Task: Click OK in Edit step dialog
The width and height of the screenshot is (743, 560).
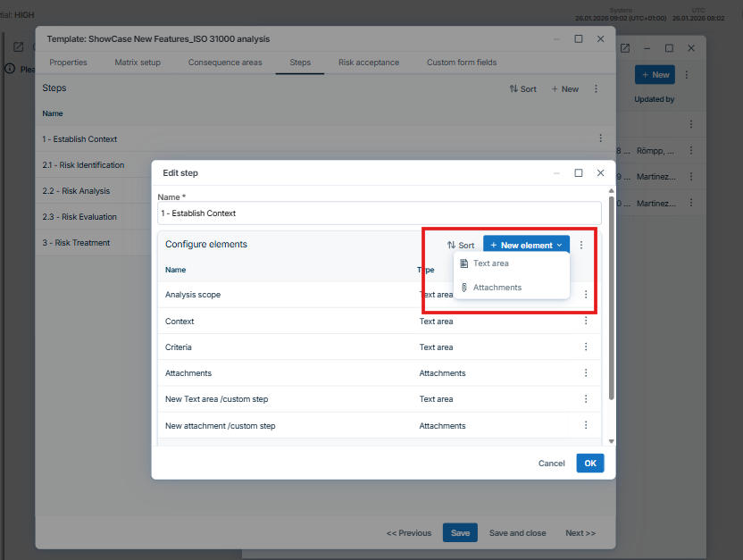Action: click(589, 463)
